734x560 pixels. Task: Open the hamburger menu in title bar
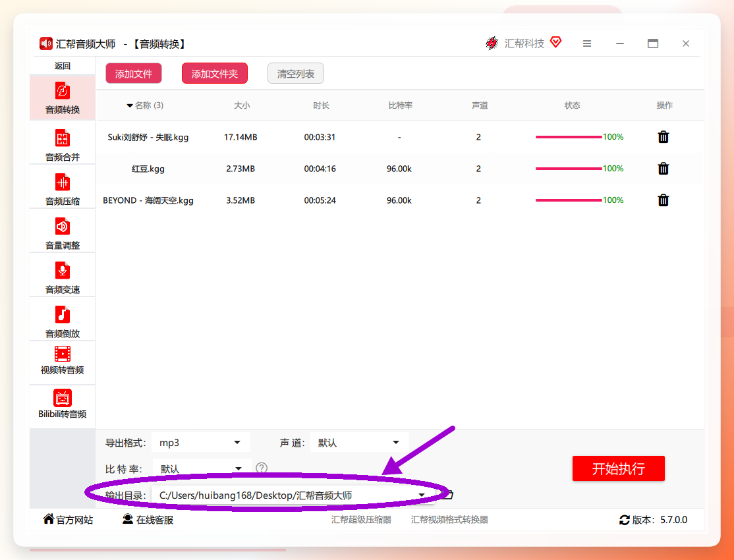[587, 43]
